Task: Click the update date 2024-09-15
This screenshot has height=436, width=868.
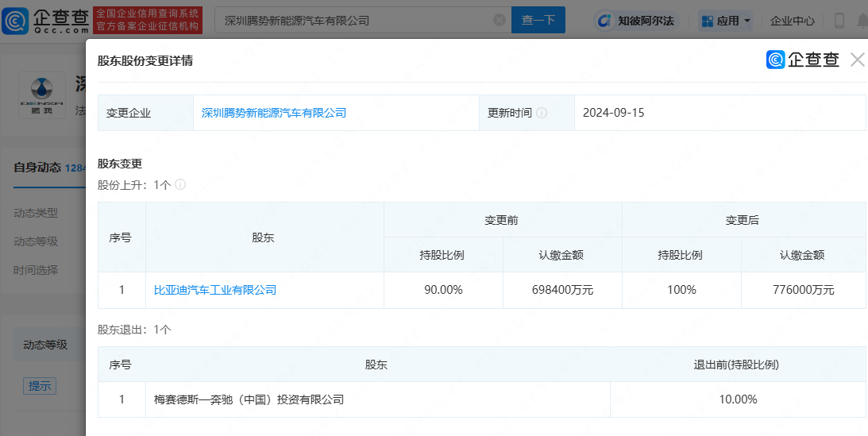Action: (613, 113)
